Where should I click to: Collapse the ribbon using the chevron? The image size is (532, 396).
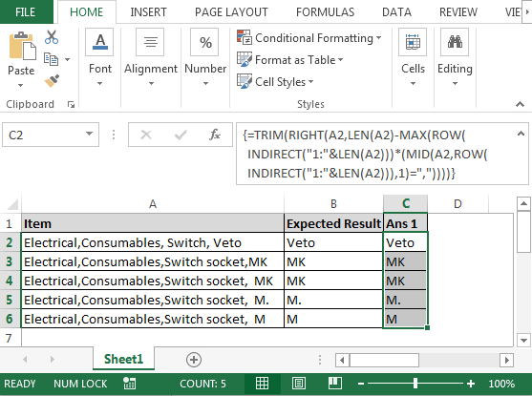click(x=520, y=104)
